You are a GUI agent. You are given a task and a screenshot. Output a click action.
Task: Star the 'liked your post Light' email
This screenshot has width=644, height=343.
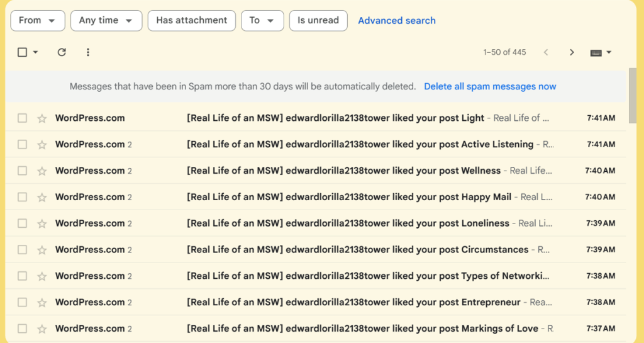pos(42,118)
